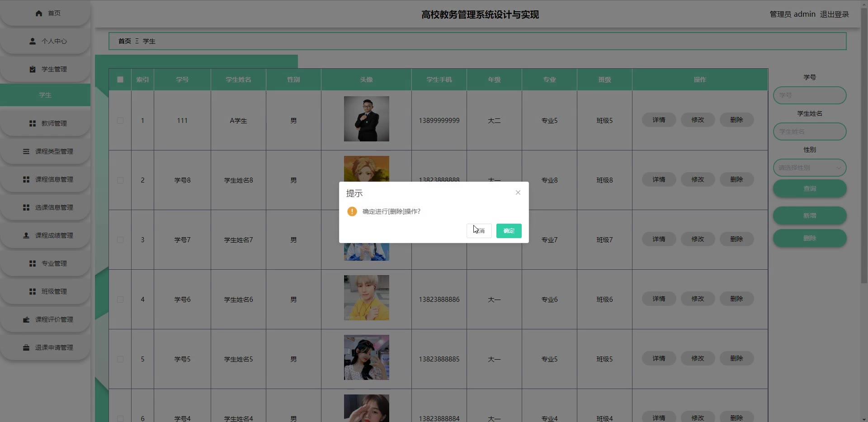Viewport: 868px width, 422px height.
Task: Click 删除 for 学生姓名7
Action: (x=737, y=239)
